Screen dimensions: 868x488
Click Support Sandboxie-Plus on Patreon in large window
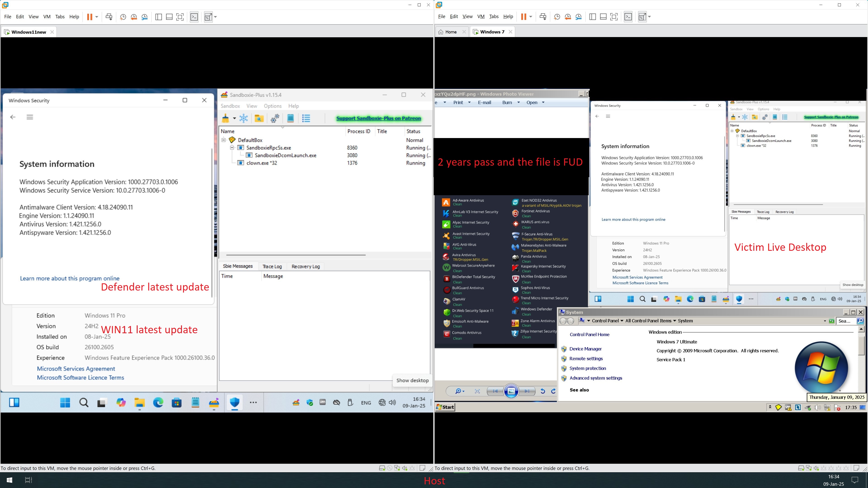[378, 119]
